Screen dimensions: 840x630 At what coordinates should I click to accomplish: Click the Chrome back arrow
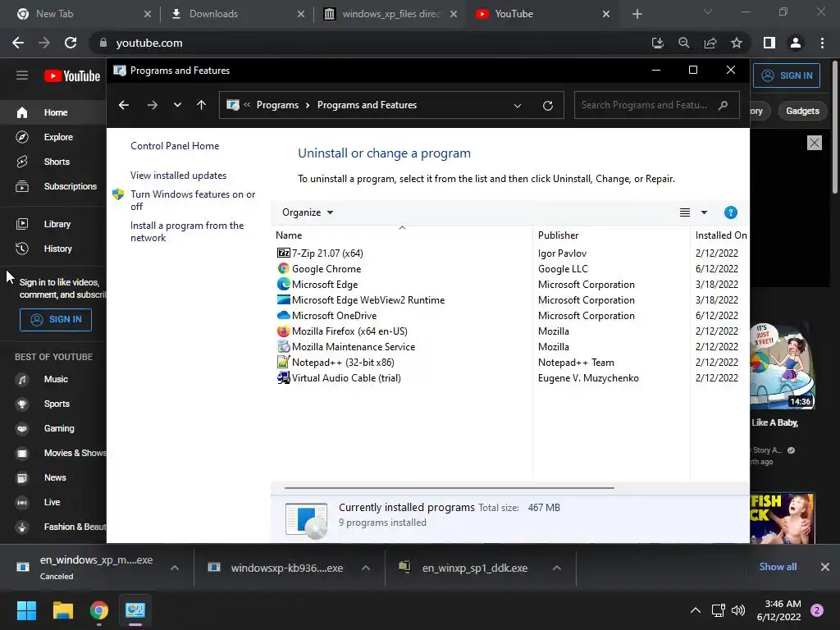[x=18, y=43]
